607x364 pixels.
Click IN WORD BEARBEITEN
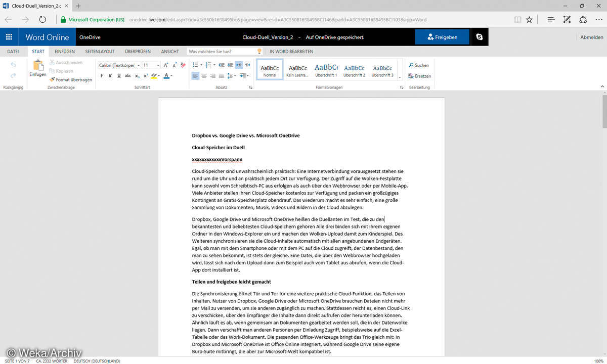291,52
